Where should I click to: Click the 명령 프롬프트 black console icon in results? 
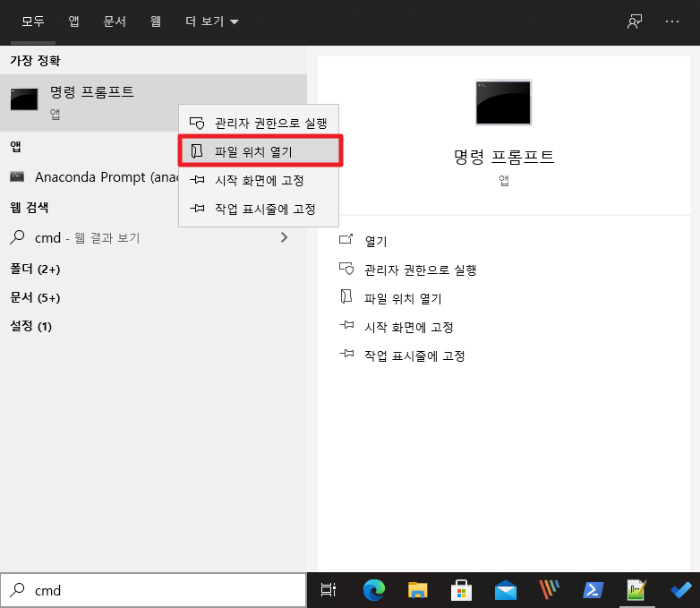pyautogui.click(x=24, y=99)
